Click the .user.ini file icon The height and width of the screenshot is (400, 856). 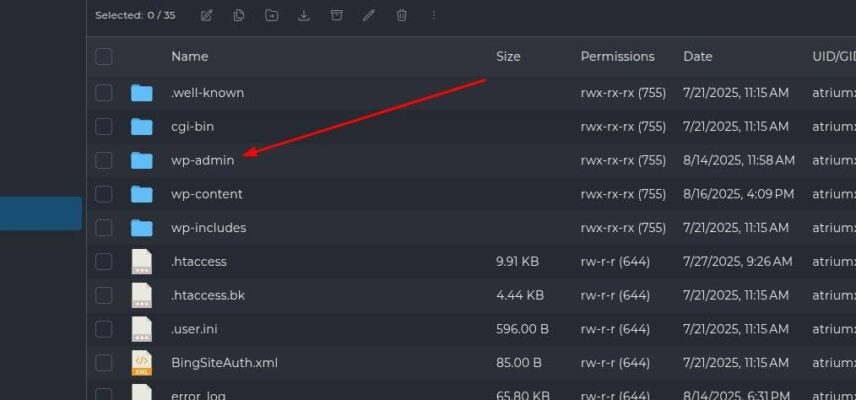pos(142,329)
